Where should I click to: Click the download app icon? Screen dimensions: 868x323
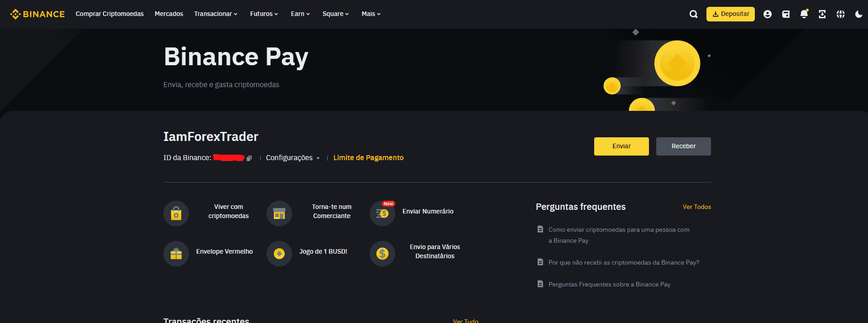click(x=822, y=14)
